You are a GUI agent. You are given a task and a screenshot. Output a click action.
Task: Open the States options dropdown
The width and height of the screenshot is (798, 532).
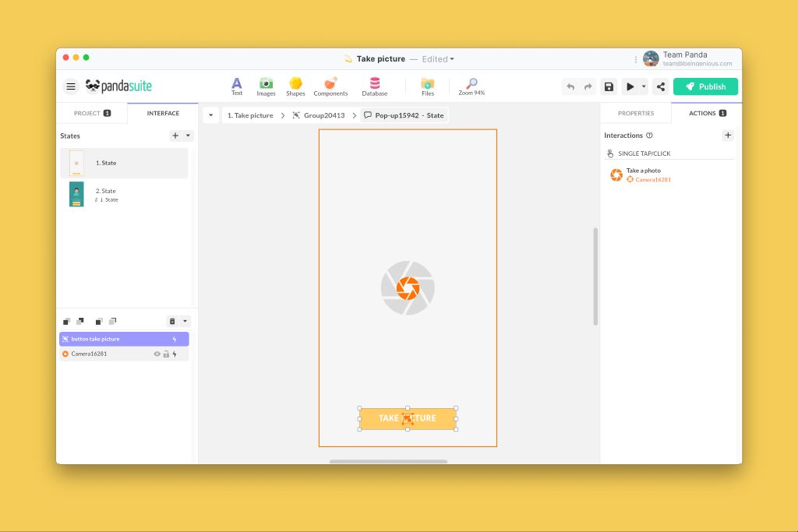188,136
